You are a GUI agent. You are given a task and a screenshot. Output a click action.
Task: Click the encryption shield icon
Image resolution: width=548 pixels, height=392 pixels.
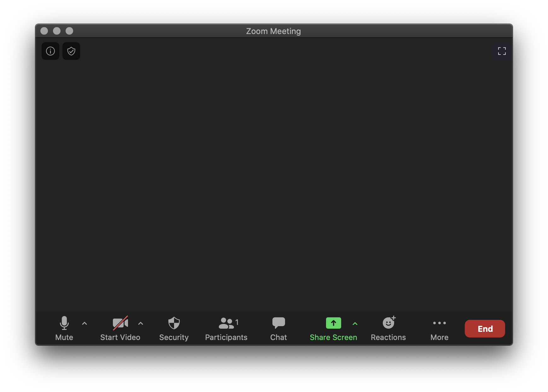(x=71, y=51)
